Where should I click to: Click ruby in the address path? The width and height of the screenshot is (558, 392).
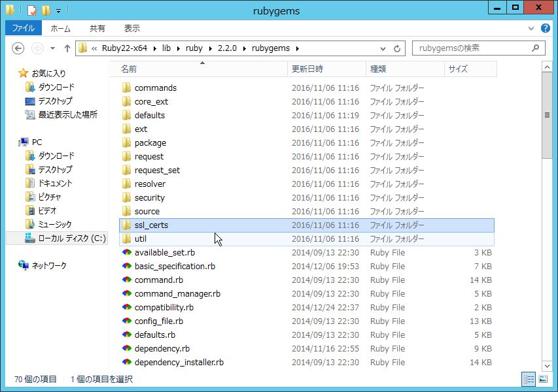click(x=194, y=48)
